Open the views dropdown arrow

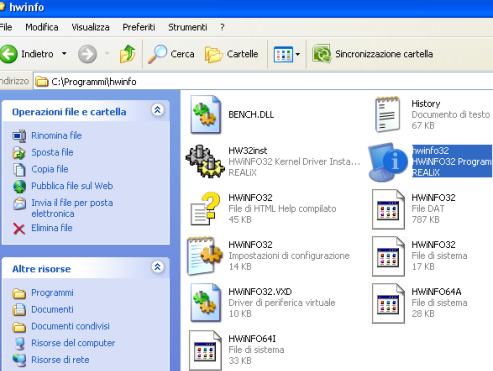click(298, 54)
